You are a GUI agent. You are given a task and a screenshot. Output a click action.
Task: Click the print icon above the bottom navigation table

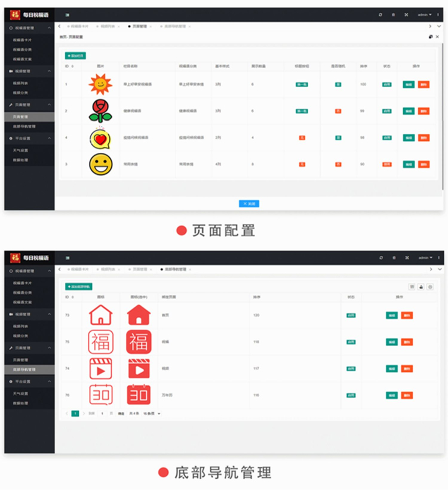coord(421,287)
